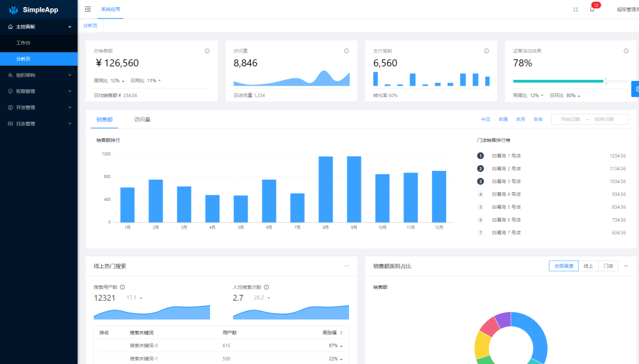Open the blue settings gear on right edge

tap(636, 89)
